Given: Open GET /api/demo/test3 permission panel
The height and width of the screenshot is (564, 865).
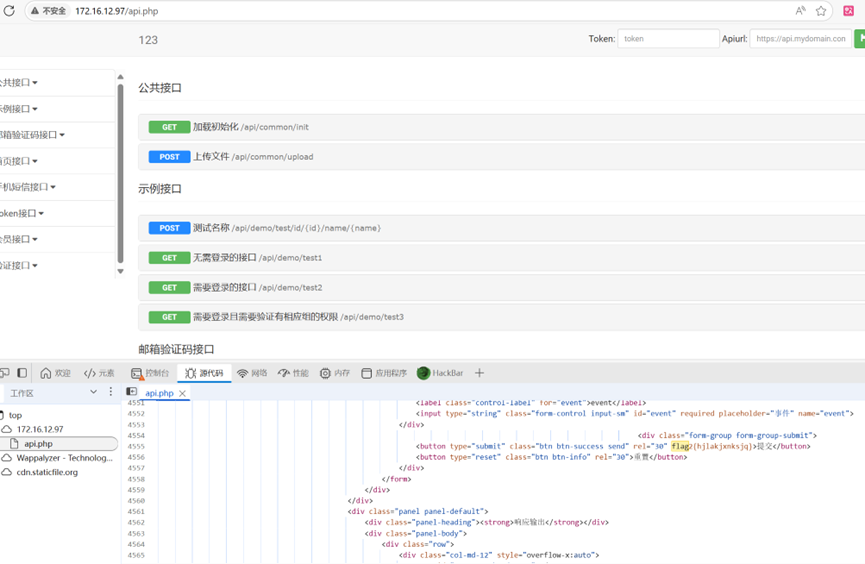Looking at the screenshot, I should pos(501,317).
